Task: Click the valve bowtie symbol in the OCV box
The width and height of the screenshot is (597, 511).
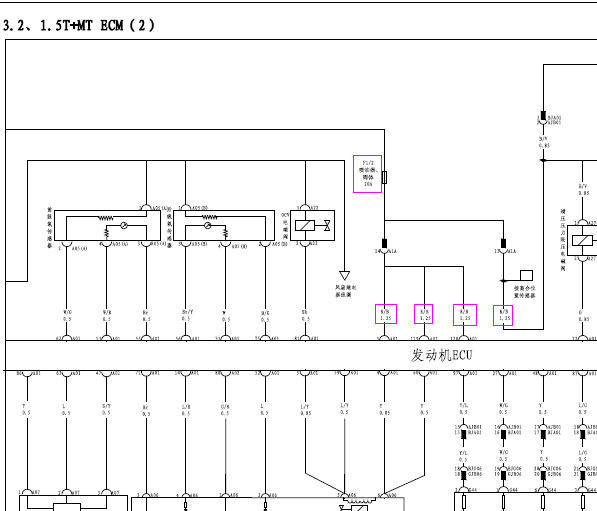Action: (x=327, y=226)
